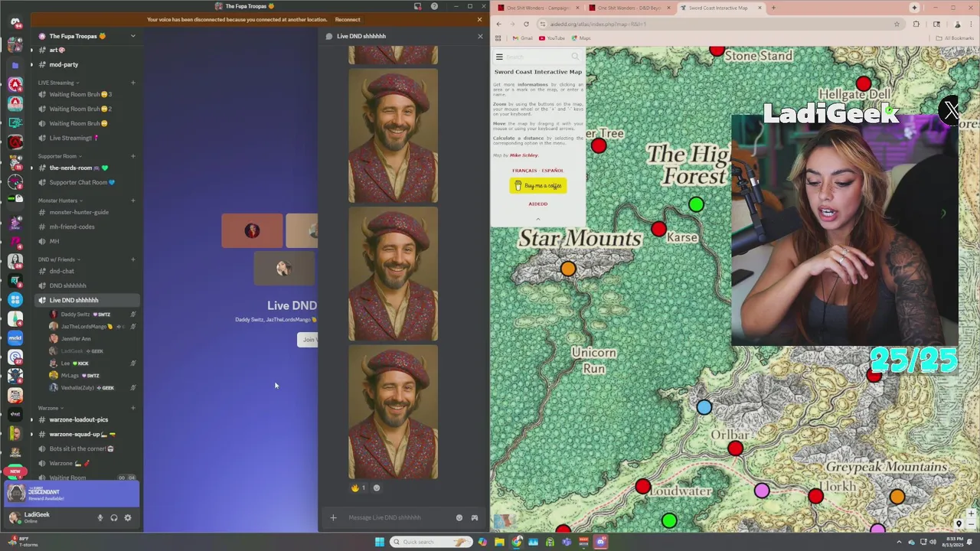This screenshot has width=980, height=551.
Task: Join Supporter Chat Room voice channel
Action: pyautogui.click(x=87, y=182)
